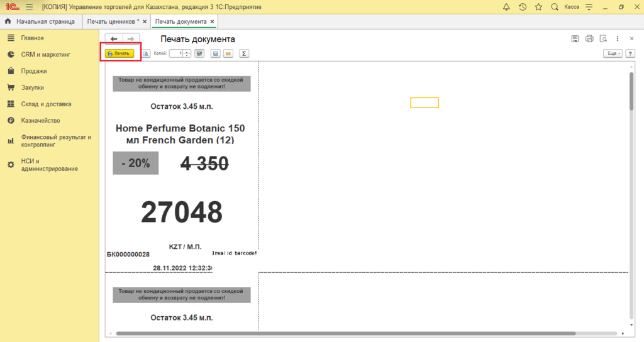Click the scroll up arrow
644x342 pixels.
tap(631, 65)
